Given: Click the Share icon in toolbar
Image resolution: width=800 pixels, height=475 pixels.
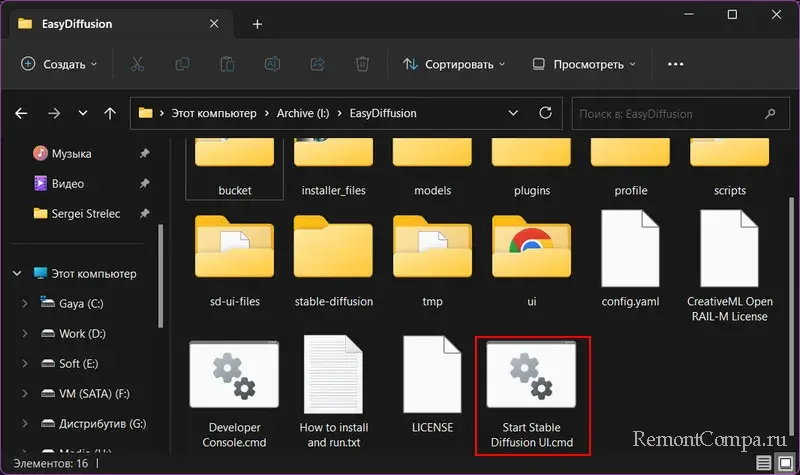Looking at the screenshot, I should 317,64.
